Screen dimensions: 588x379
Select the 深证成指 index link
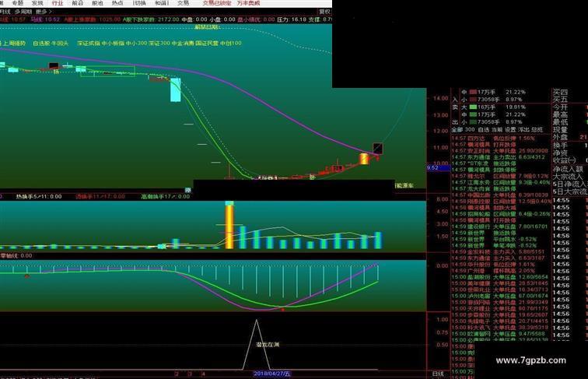click(89, 44)
